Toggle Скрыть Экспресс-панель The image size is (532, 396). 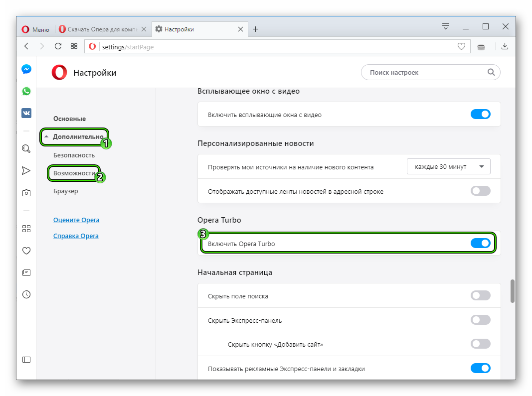point(481,320)
